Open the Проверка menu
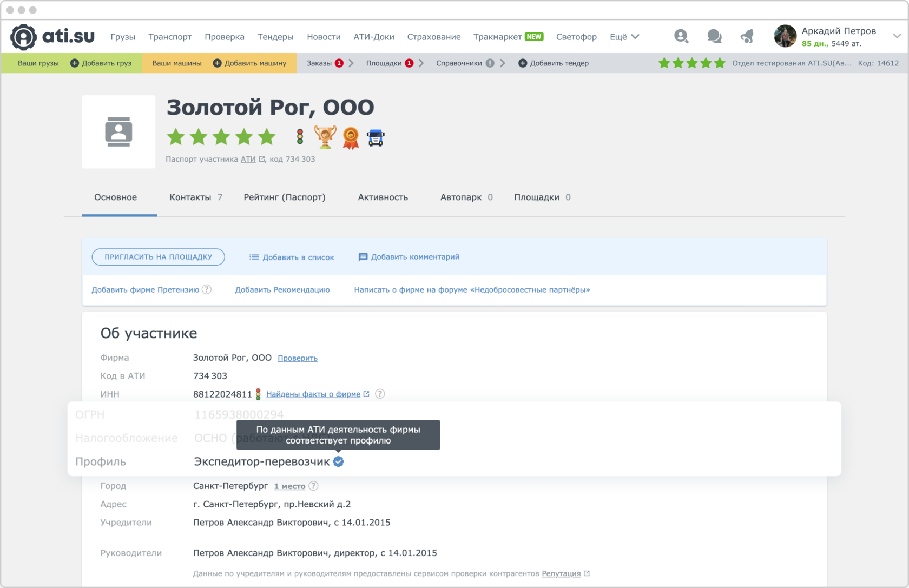This screenshot has width=909, height=588. (225, 37)
